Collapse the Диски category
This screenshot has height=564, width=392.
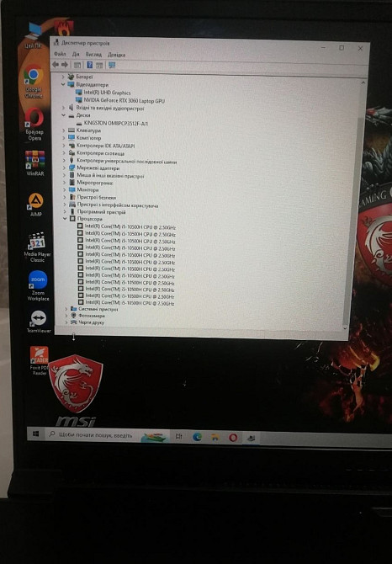pyautogui.click(x=63, y=115)
